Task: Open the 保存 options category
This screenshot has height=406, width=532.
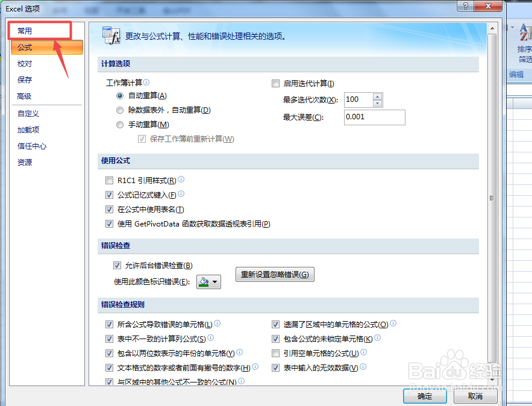Action: (25, 80)
